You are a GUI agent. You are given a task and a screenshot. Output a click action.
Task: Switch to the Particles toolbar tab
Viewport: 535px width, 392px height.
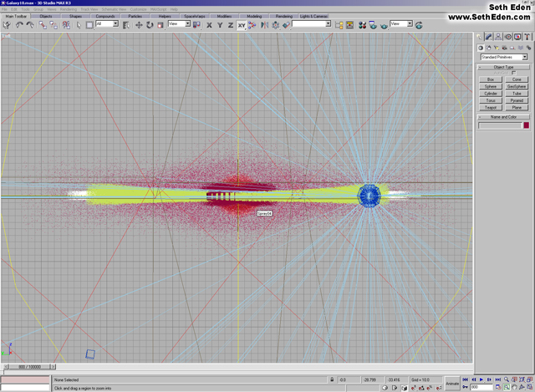[x=135, y=16]
